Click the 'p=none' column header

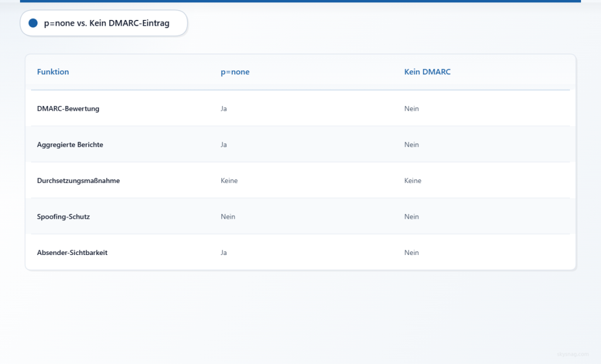(235, 72)
